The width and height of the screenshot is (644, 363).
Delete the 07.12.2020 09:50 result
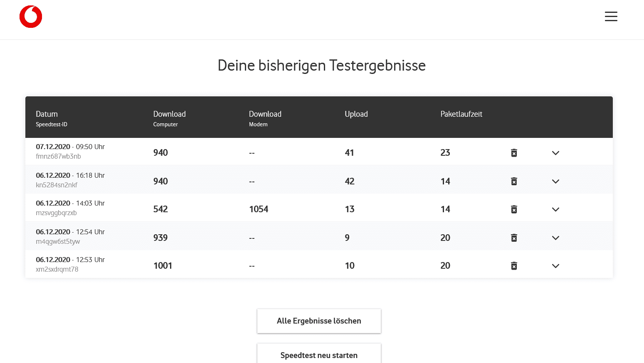(x=514, y=153)
